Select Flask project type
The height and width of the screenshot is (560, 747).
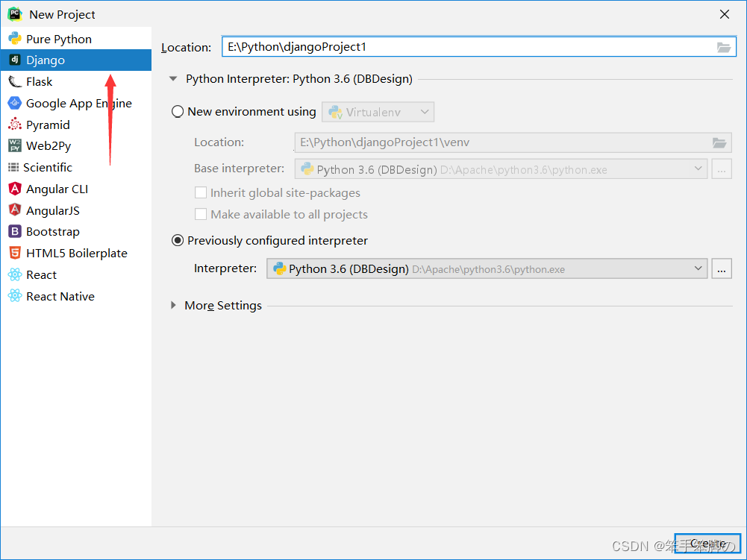click(x=76, y=81)
